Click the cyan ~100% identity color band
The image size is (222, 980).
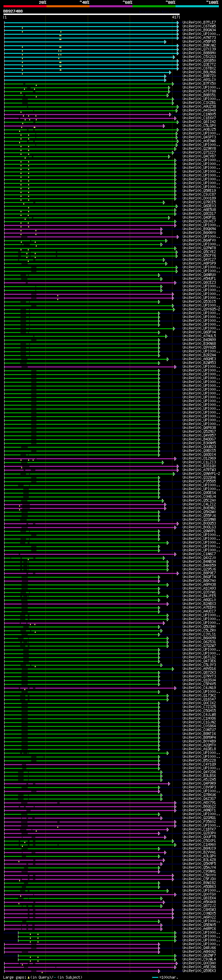(197, 6)
